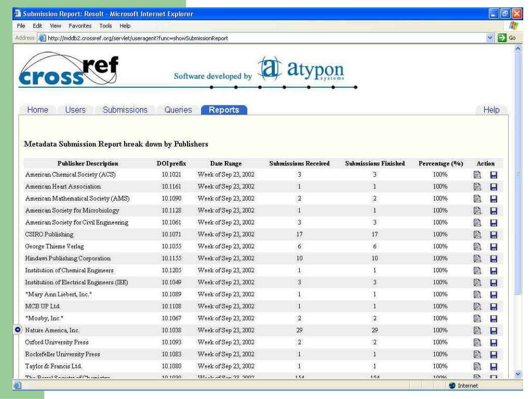The image size is (532, 399).
Task: Click the save icon for Oxford University Press
Action: 494,342
